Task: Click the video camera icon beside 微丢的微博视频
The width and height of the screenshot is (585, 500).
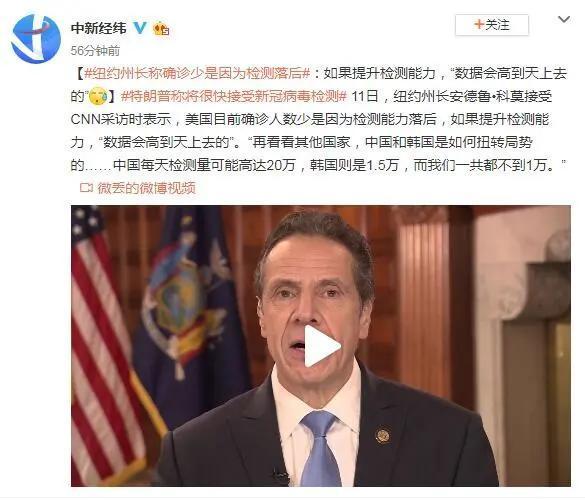Action: (x=86, y=188)
